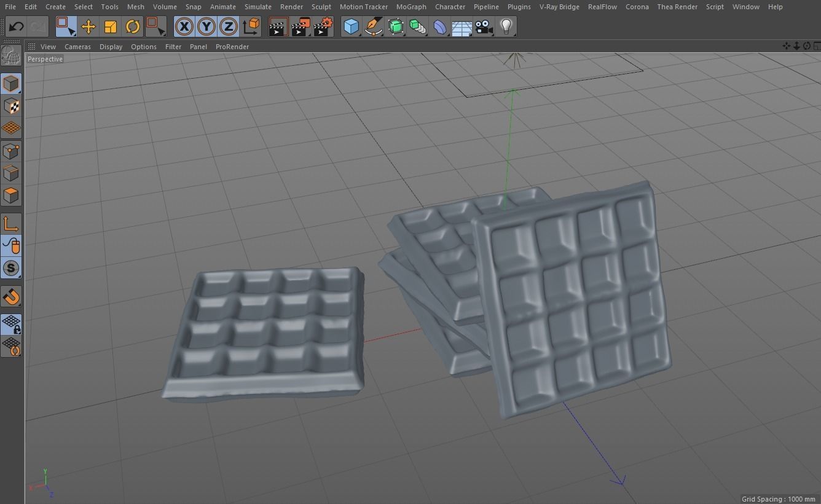Switch to Workplane mode

pyautogui.click(x=11, y=128)
